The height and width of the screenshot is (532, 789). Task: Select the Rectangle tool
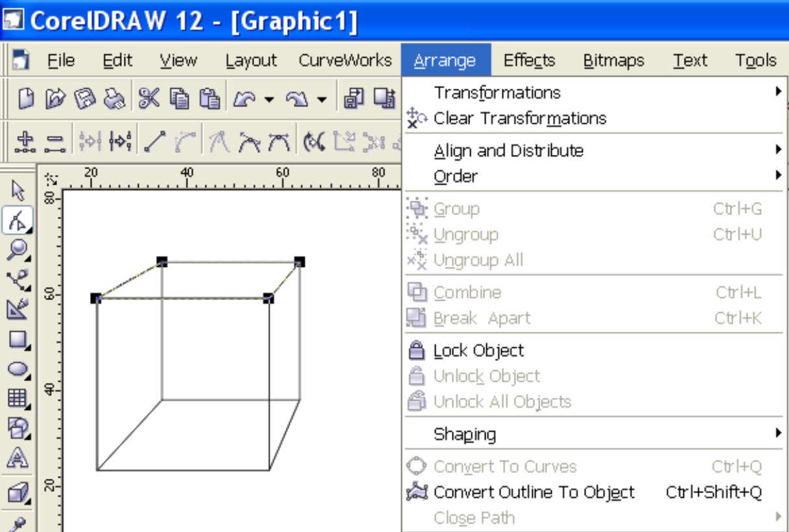pos(18,340)
